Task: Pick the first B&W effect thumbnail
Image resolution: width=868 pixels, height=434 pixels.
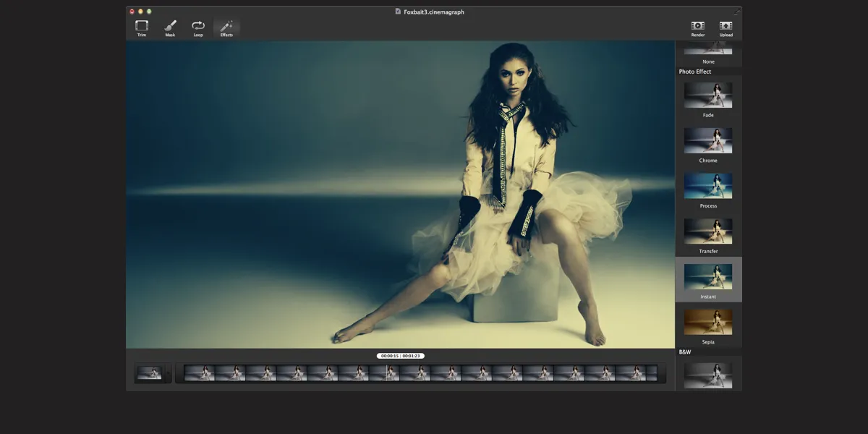Action: [708, 375]
